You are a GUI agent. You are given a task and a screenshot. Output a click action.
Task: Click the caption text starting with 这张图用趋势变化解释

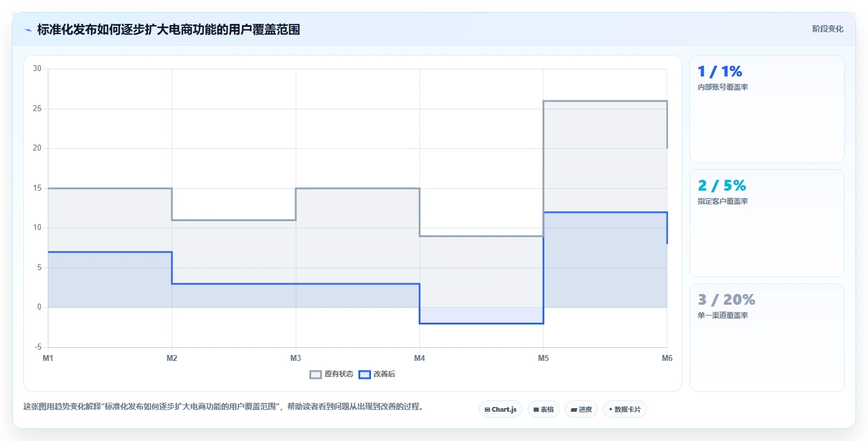pos(223,406)
